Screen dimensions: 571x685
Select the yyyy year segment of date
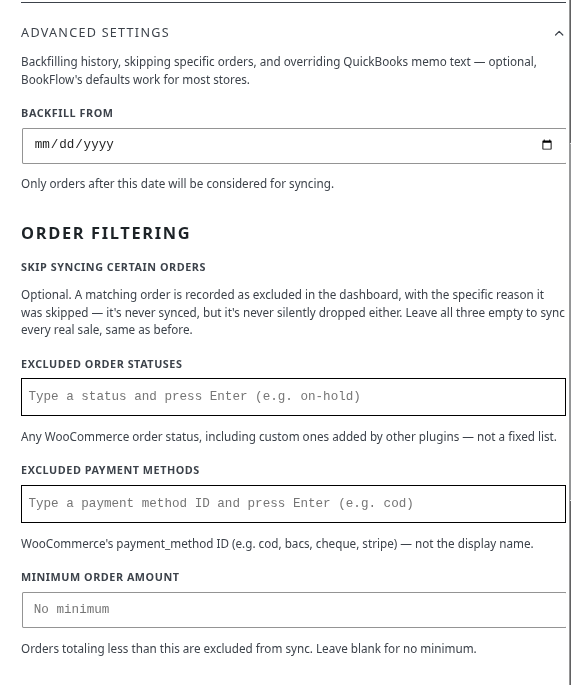[x=99, y=144]
